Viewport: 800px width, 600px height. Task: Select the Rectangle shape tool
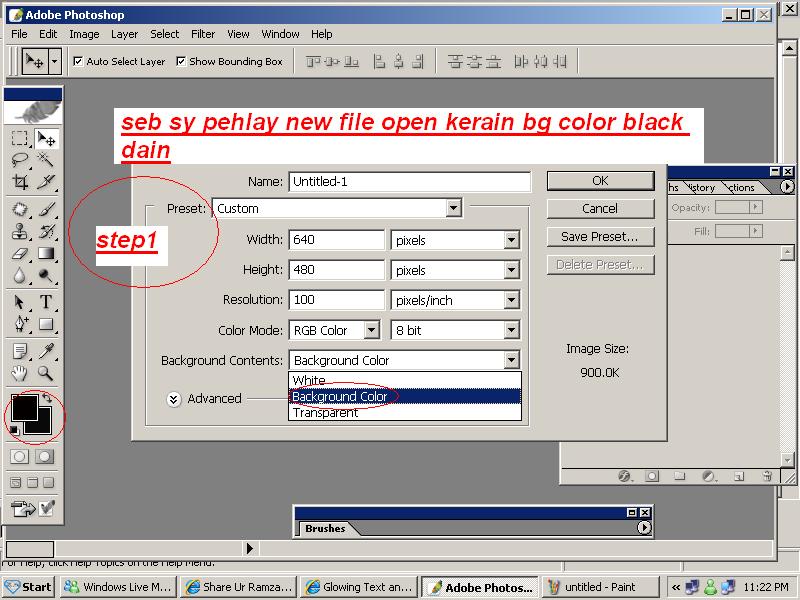[x=46, y=324]
